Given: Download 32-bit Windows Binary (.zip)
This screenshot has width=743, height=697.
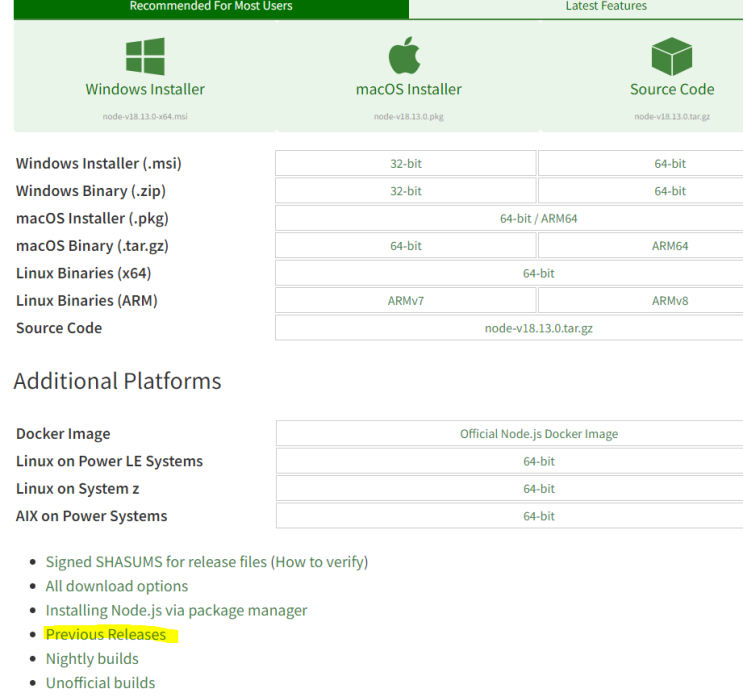Looking at the screenshot, I should 406,191.
